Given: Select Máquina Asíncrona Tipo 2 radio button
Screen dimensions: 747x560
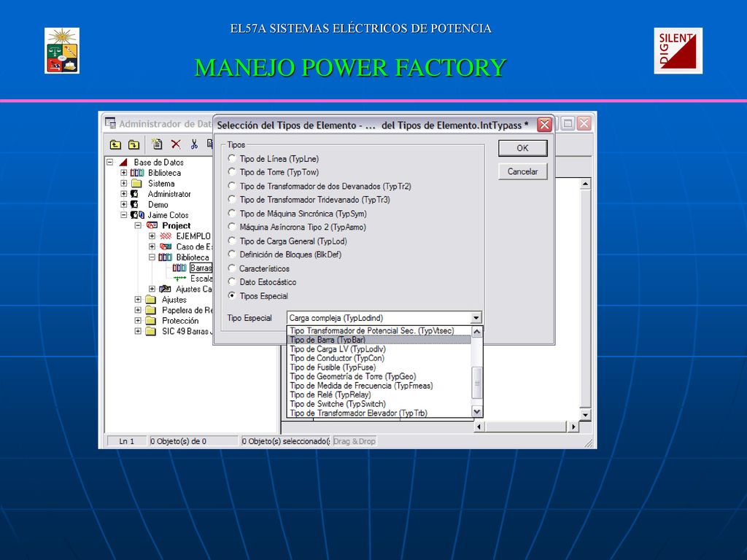Looking at the screenshot, I should [232, 227].
